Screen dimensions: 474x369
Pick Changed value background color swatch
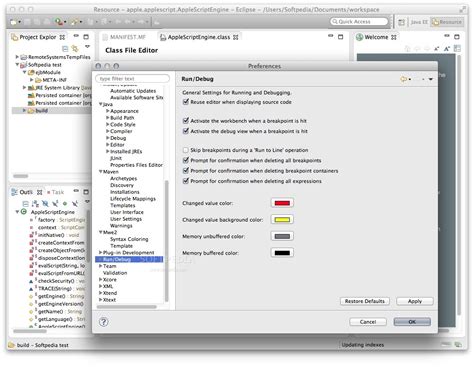(282, 220)
